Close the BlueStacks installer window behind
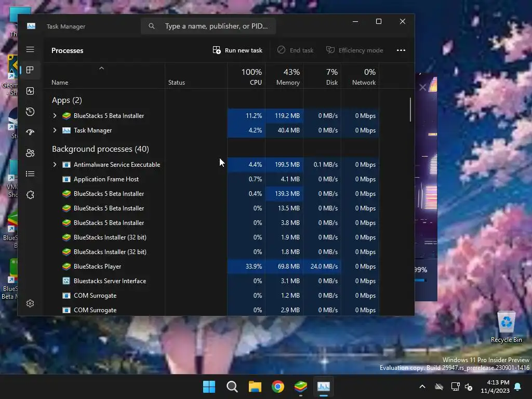This screenshot has height=399, width=532. click(x=423, y=87)
